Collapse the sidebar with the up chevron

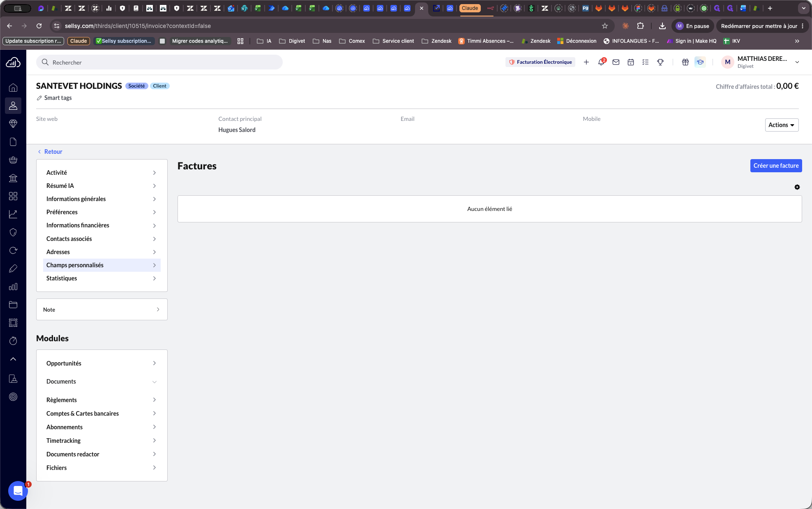(13, 359)
